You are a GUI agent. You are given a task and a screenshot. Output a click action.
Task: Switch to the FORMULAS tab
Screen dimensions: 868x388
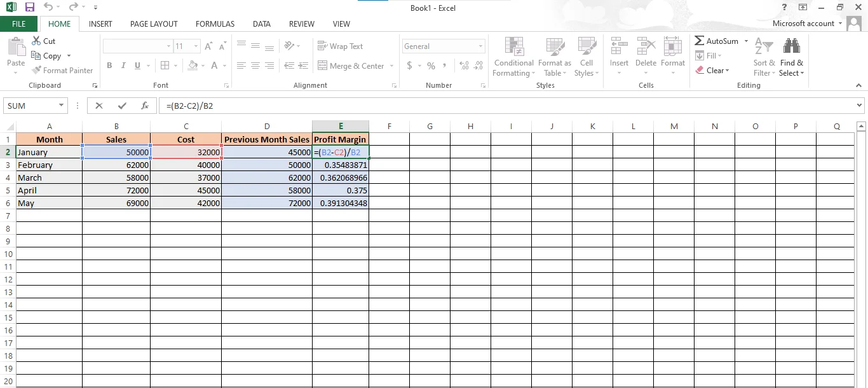[215, 24]
